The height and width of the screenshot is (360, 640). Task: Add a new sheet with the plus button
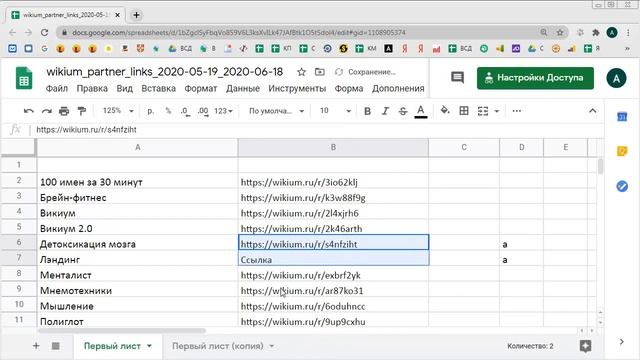(36, 346)
